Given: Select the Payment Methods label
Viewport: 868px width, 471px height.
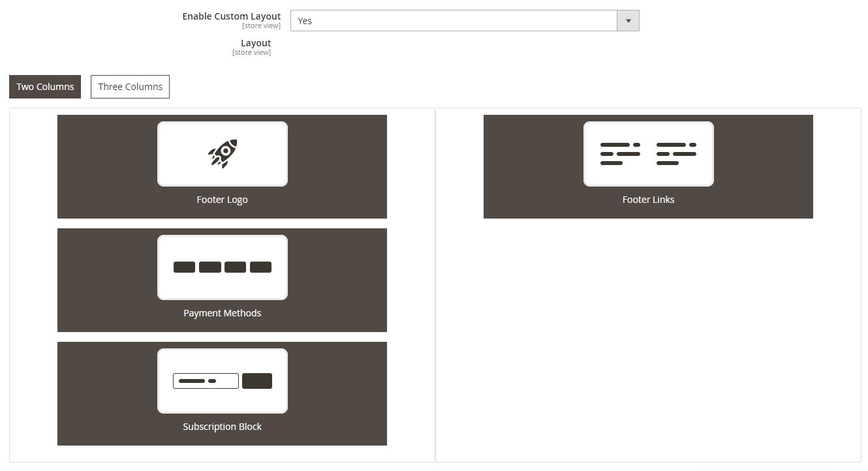Looking at the screenshot, I should click(223, 313).
